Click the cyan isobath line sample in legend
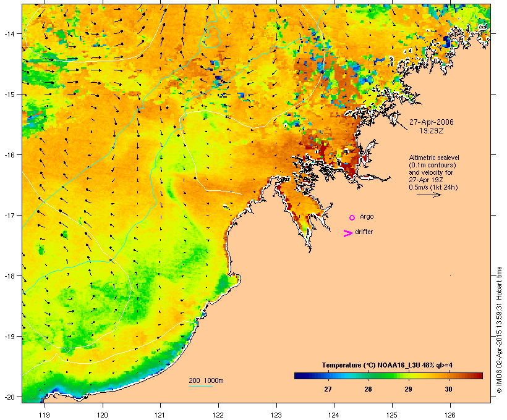 point(200,386)
